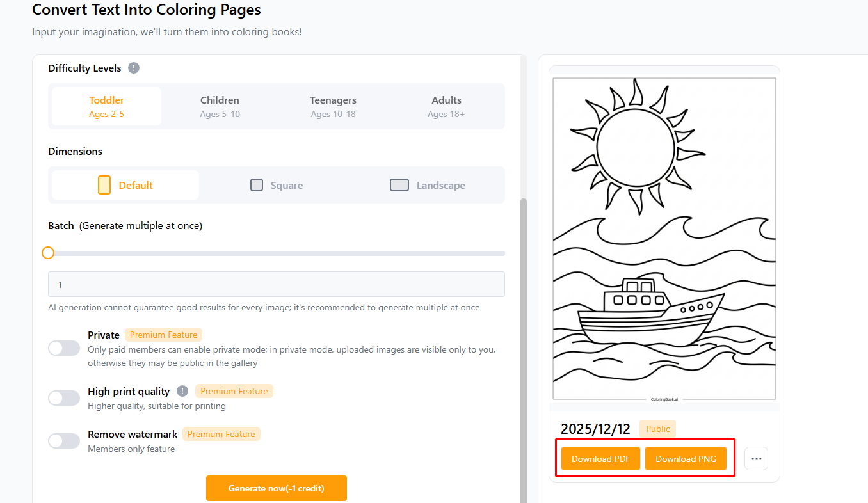Viewport: 868px width, 503px height.
Task: Click the Default portrait dimension icon
Action: tap(104, 185)
